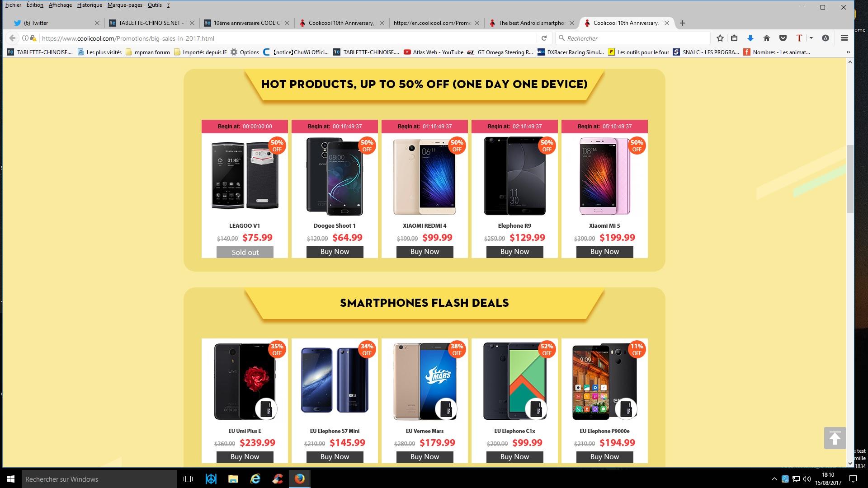Screen dimensions: 868x488
Task: Click the bookmark star icon
Action: (x=720, y=38)
